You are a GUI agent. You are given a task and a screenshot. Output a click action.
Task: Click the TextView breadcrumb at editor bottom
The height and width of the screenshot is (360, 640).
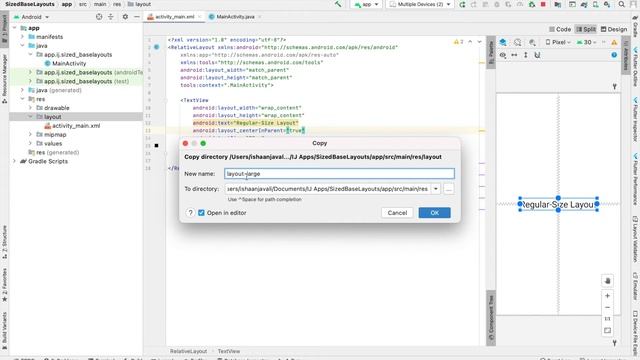click(229, 351)
